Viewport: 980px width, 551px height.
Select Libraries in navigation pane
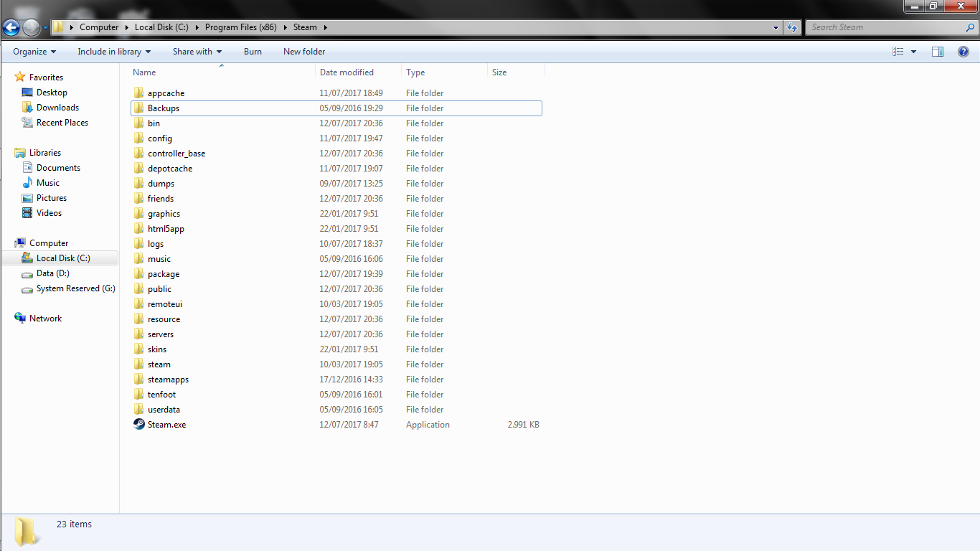(45, 153)
